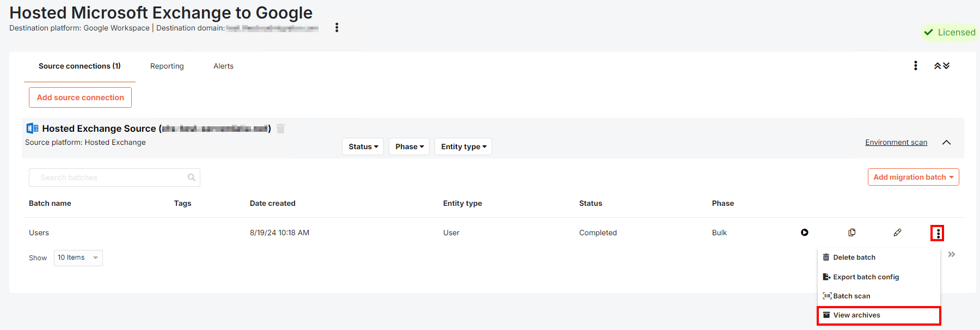The width and height of the screenshot is (980, 330).
Task: Open the Entity type filter dropdown
Action: [x=463, y=146]
